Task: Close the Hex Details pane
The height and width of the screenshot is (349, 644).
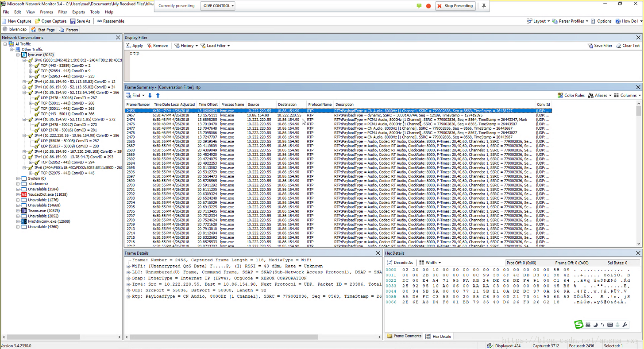Action: point(638,253)
